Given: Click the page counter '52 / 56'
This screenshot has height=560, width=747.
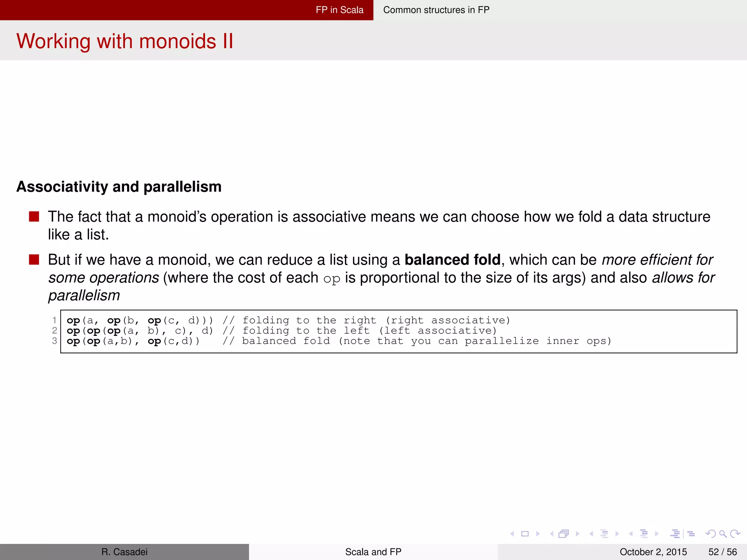Looking at the screenshot, I should point(723,552).
